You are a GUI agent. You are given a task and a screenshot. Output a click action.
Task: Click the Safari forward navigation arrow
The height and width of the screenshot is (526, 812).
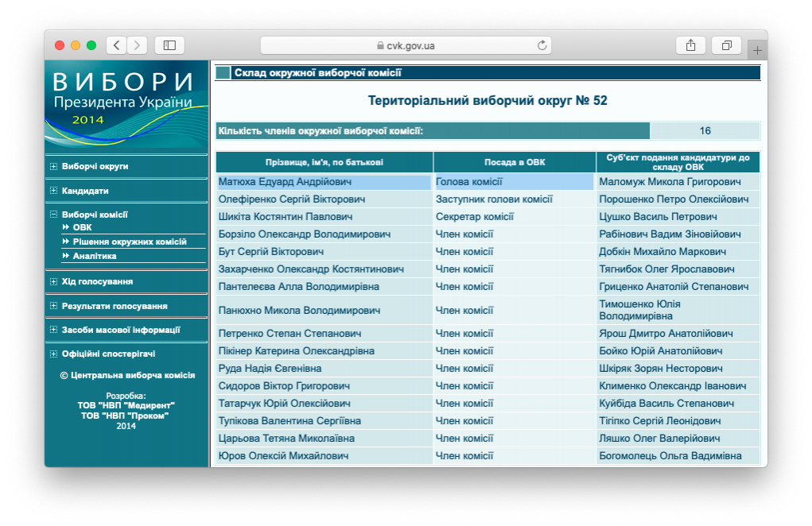(138, 45)
